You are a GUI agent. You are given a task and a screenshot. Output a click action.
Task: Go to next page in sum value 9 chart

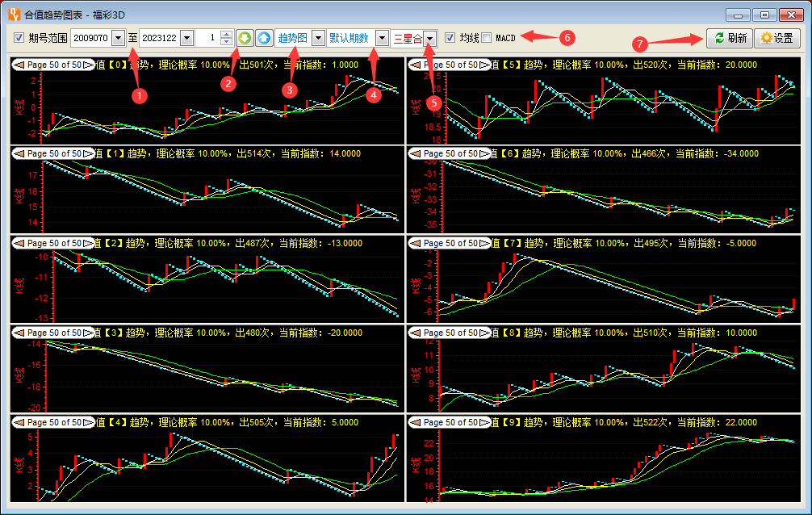click(x=484, y=422)
